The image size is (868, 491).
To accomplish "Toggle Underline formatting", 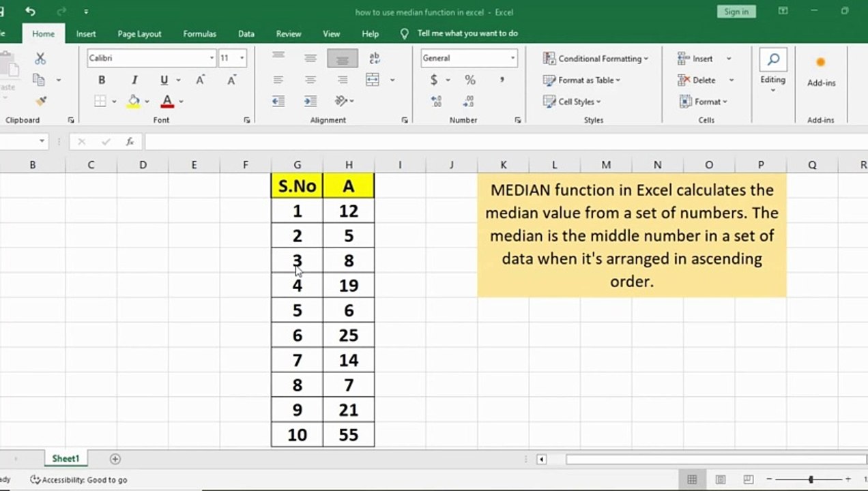I will coord(164,80).
